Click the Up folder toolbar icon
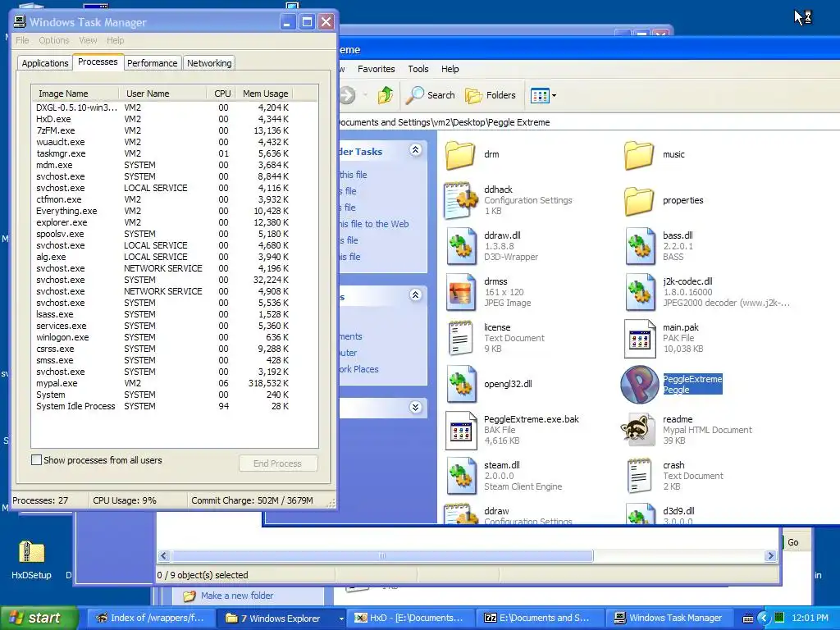Screen dimensions: 840x630 386,95
